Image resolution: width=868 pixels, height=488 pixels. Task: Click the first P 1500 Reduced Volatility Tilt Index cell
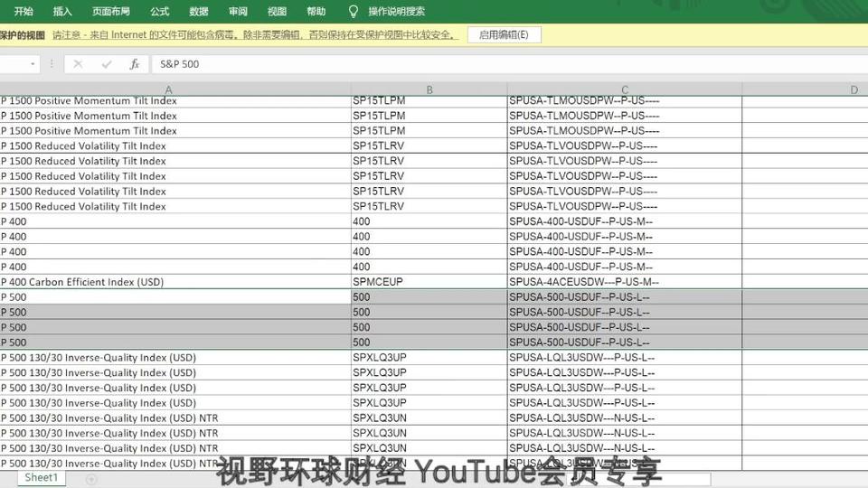point(175,146)
